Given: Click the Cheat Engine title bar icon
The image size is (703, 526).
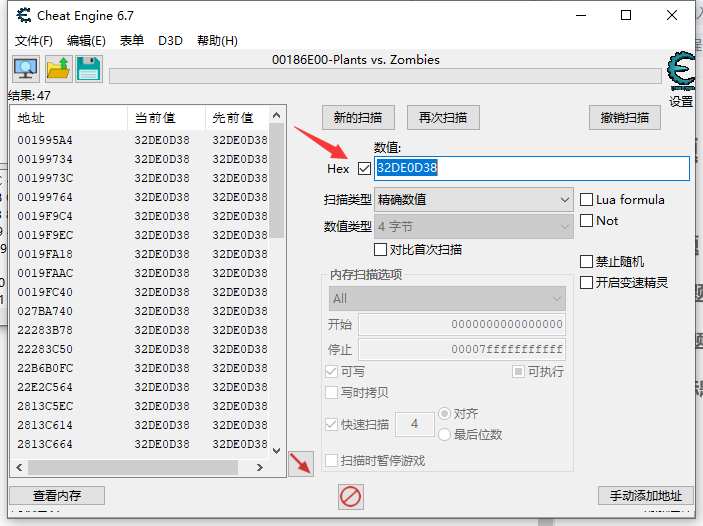Looking at the screenshot, I should (24, 15).
